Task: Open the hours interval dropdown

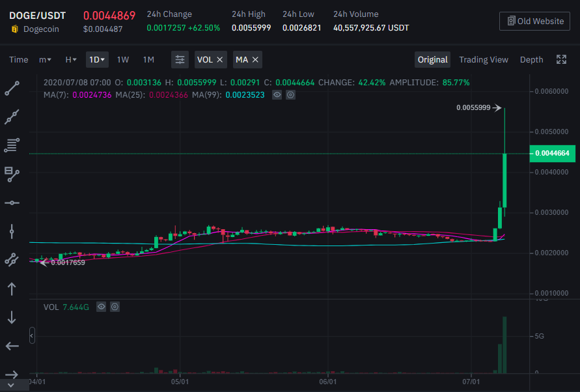Action: 71,60
